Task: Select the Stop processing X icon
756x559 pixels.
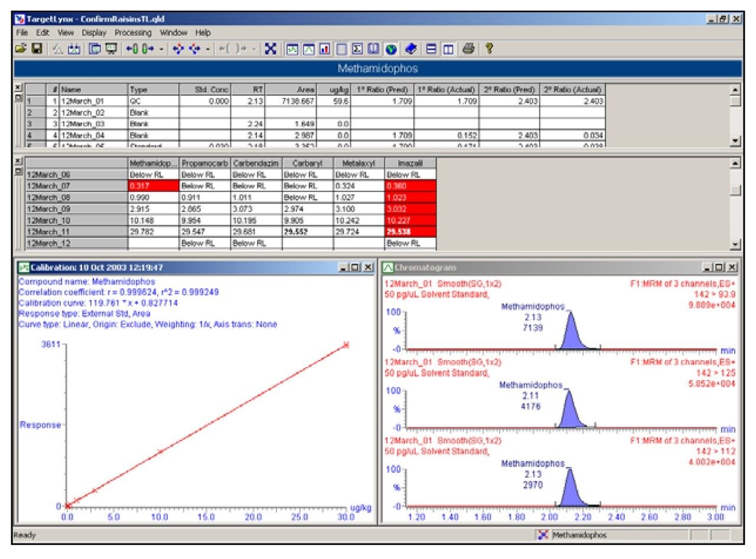Action: (271, 49)
